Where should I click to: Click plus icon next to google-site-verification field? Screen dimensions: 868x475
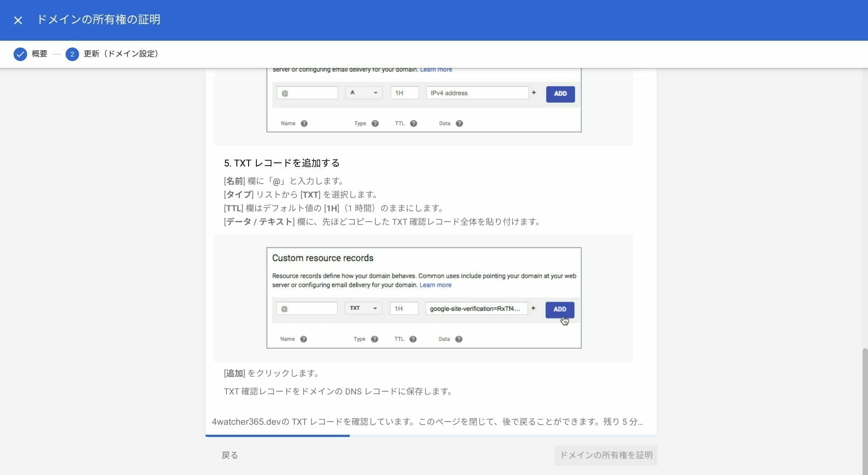coord(533,309)
